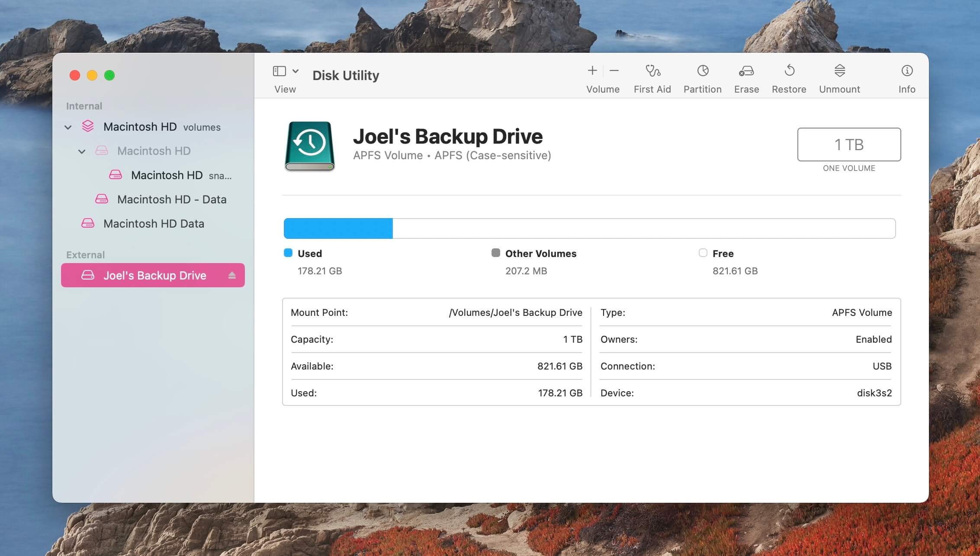
Task: Select Macintosh HD Data volume
Action: [154, 222]
